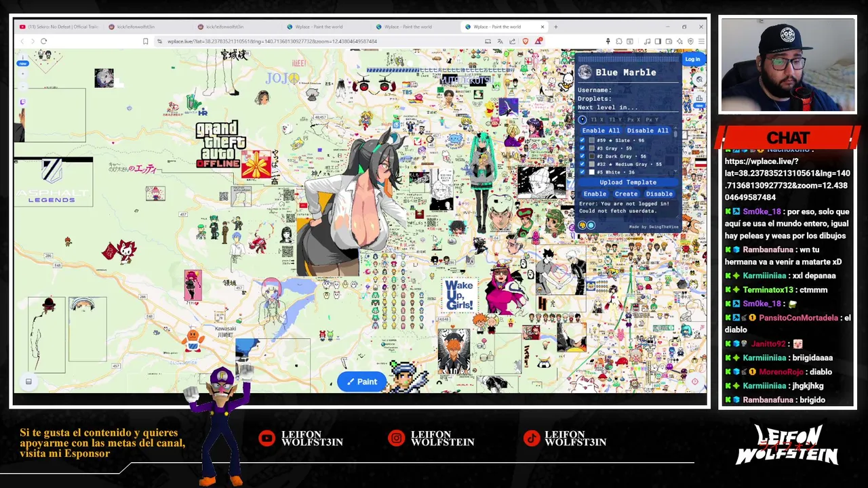The width and height of the screenshot is (868, 488).
Task: Click the dotted drag bar atop Blue Marble
Action: pos(629,59)
